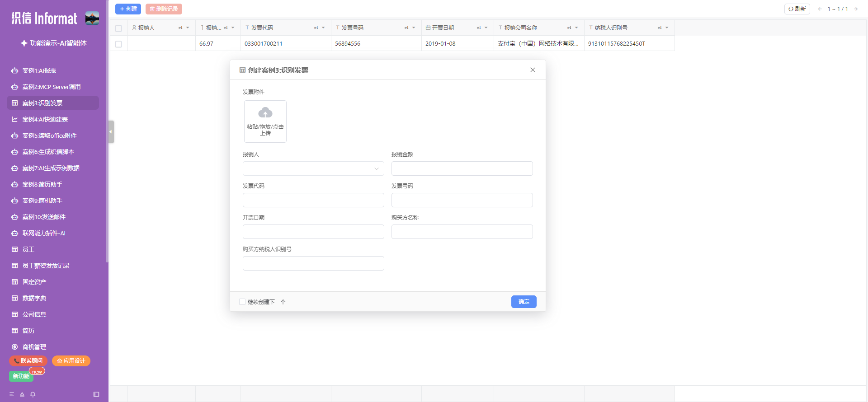Image resolution: width=868 pixels, height=402 pixels.
Task: Open the truncated 报销... column dropdown arrow
Action: [x=233, y=28]
